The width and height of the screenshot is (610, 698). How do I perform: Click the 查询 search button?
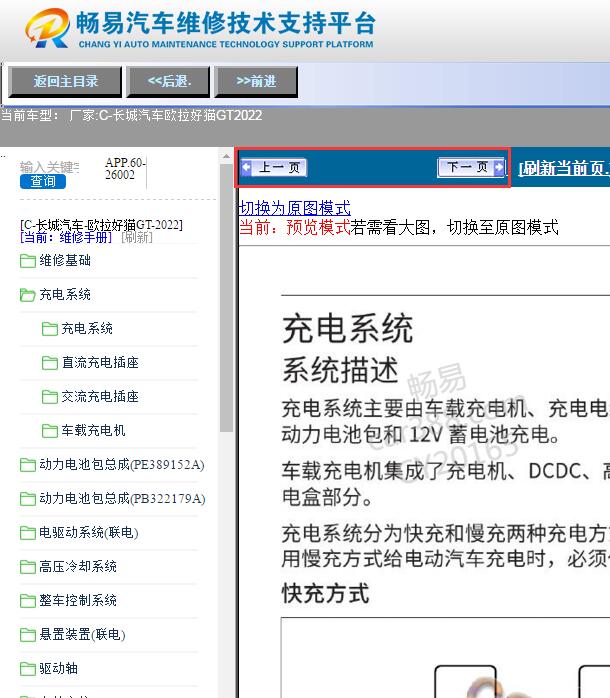tap(43, 181)
